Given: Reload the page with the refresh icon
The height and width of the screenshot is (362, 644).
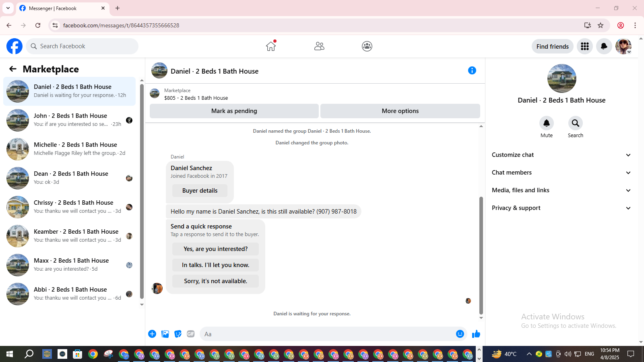Looking at the screenshot, I should pyautogui.click(x=38, y=25).
